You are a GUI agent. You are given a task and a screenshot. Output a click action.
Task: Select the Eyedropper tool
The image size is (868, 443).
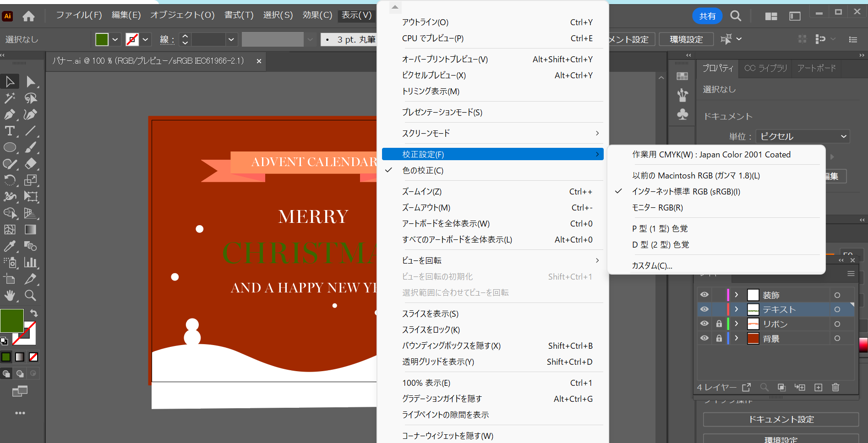pyautogui.click(x=10, y=246)
